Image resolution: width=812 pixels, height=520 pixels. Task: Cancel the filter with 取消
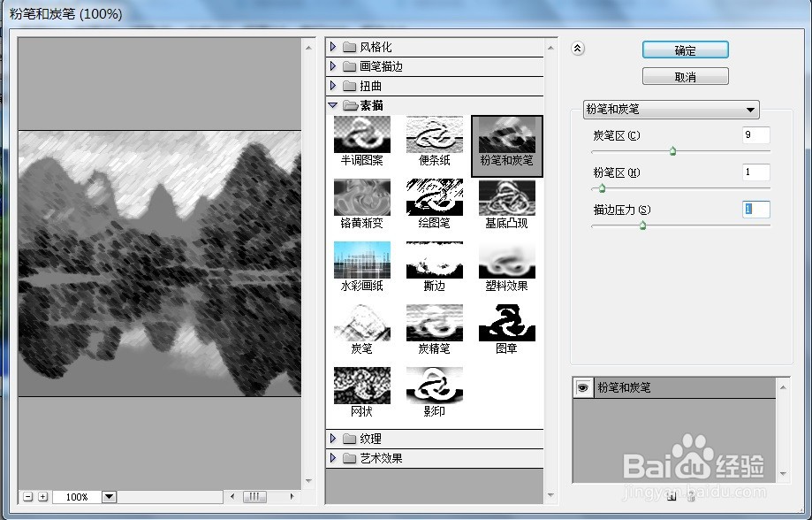[x=684, y=76]
